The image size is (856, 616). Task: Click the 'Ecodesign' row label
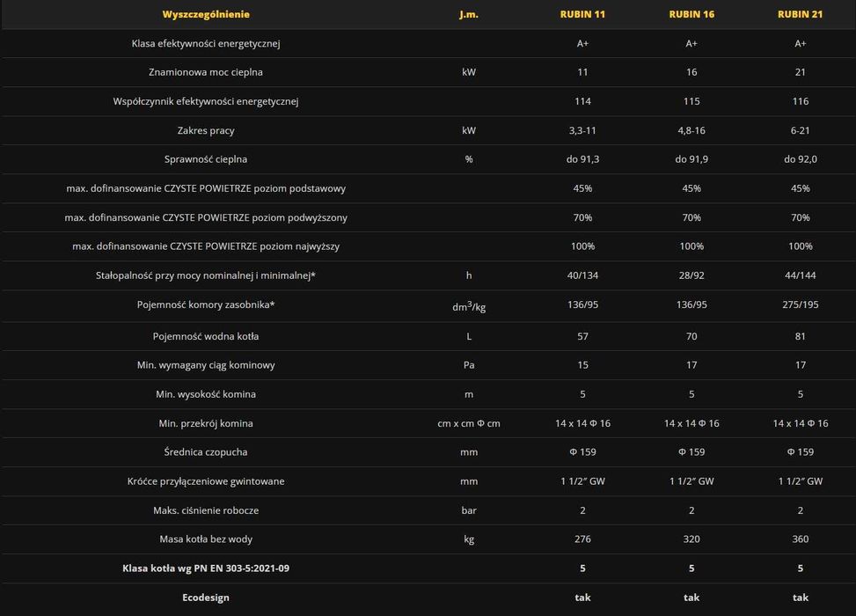click(x=206, y=598)
